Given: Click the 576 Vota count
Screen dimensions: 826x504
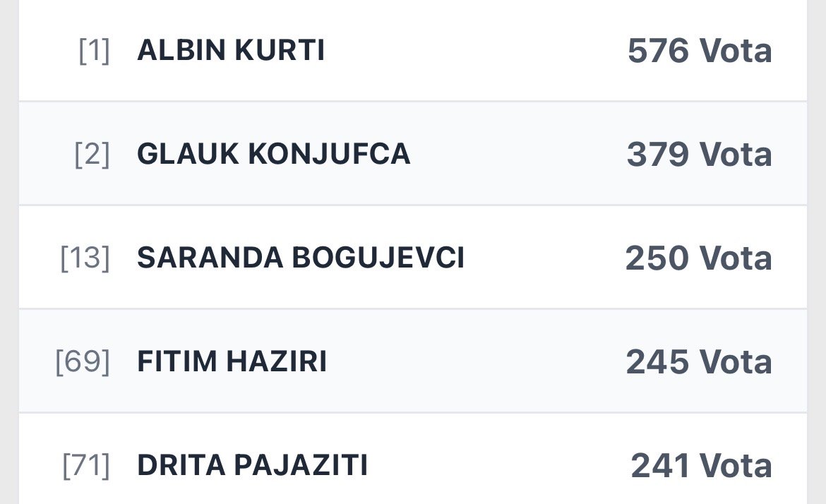Looking at the screenshot, I should (699, 51).
